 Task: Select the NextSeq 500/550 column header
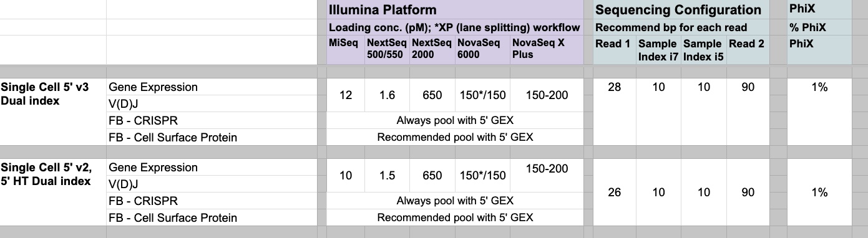click(387, 49)
